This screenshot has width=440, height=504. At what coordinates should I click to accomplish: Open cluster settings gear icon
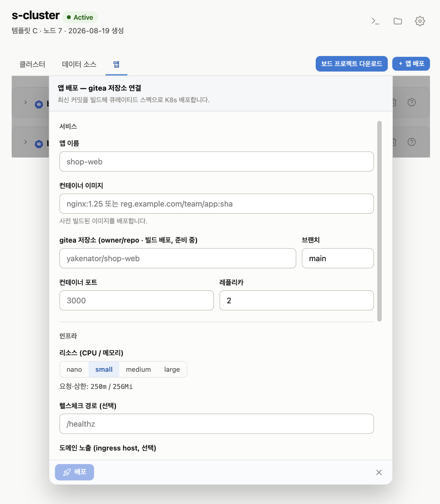point(420,21)
